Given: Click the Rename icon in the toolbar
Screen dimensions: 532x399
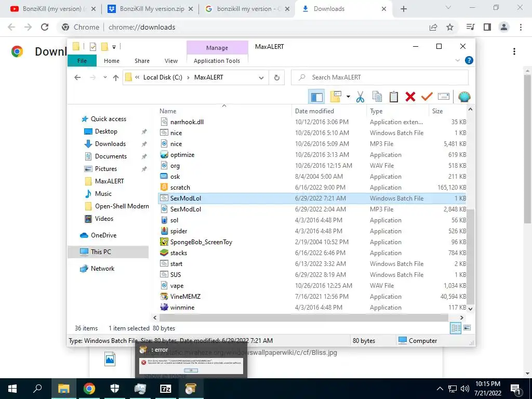Looking at the screenshot, I should coord(444,97).
